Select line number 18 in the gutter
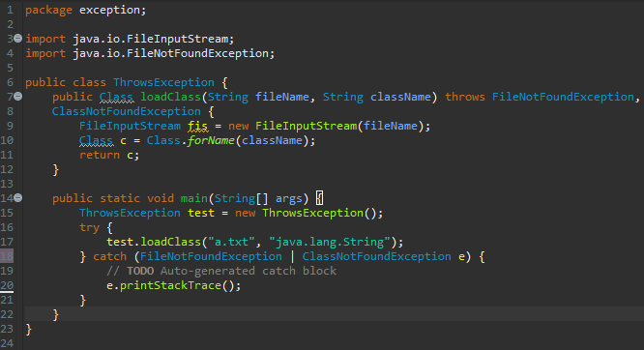The width and height of the screenshot is (644, 350). (7, 256)
